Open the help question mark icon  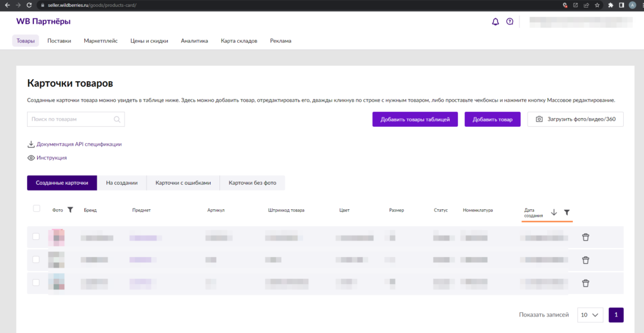tap(509, 22)
